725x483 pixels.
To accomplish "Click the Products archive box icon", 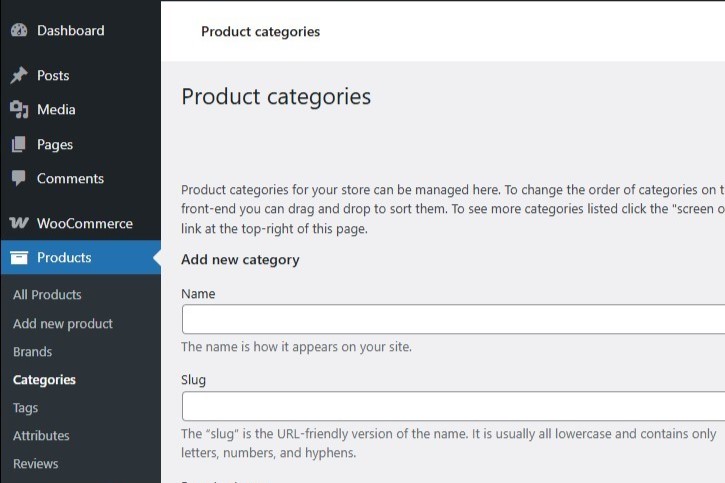I will 19,258.
